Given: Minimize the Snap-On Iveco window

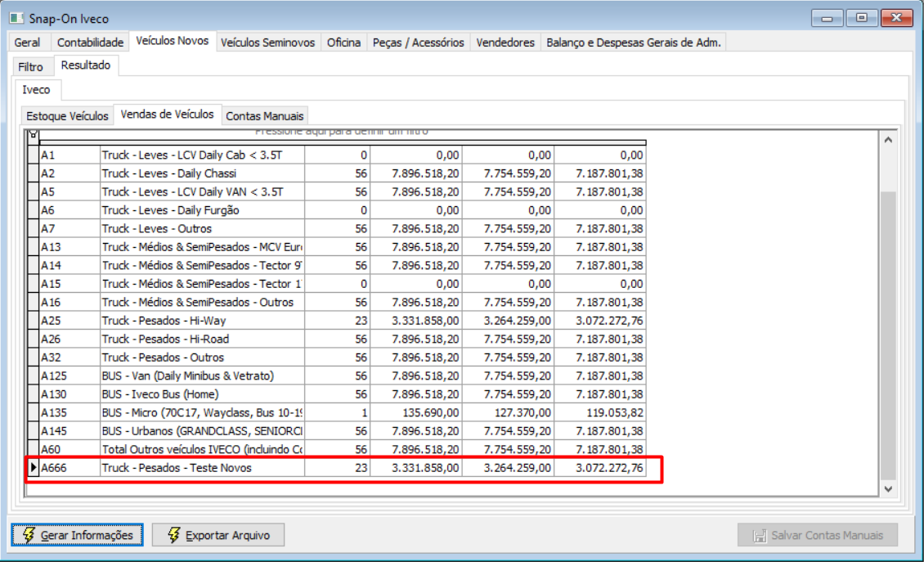Looking at the screenshot, I should coord(827,18).
